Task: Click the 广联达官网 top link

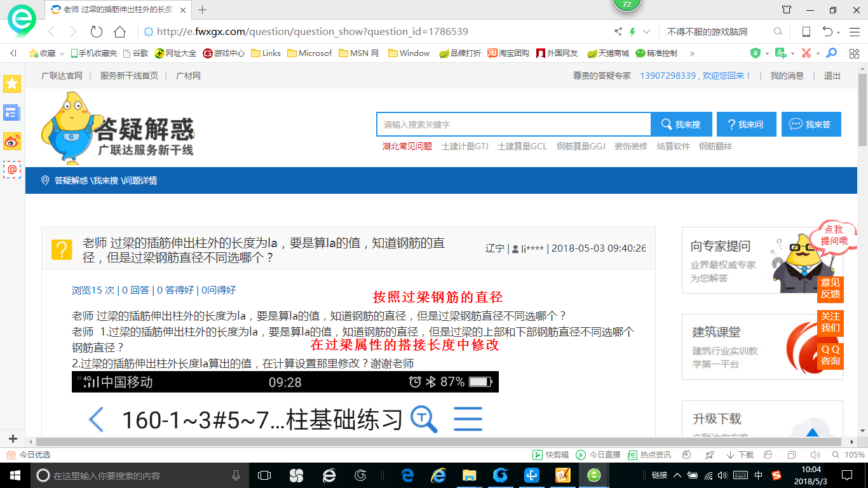Action: (x=62, y=76)
